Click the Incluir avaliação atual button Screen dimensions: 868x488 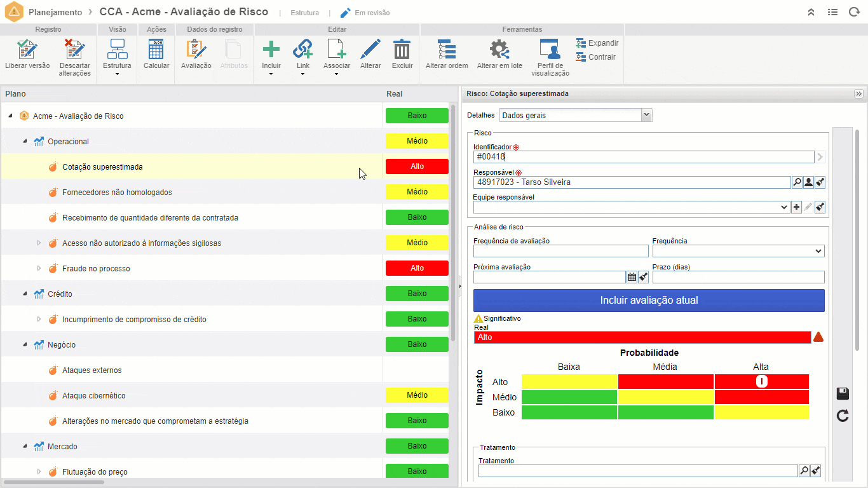coord(649,300)
